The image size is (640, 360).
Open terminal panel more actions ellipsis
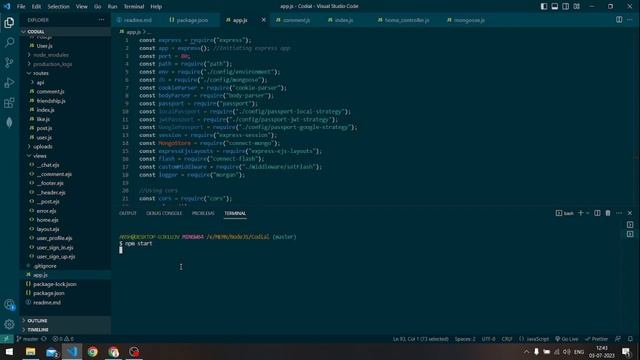[x=619, y=213]
